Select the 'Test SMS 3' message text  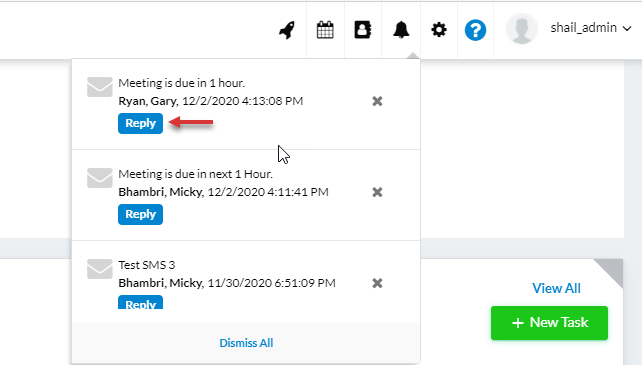[x=147, y=265]
